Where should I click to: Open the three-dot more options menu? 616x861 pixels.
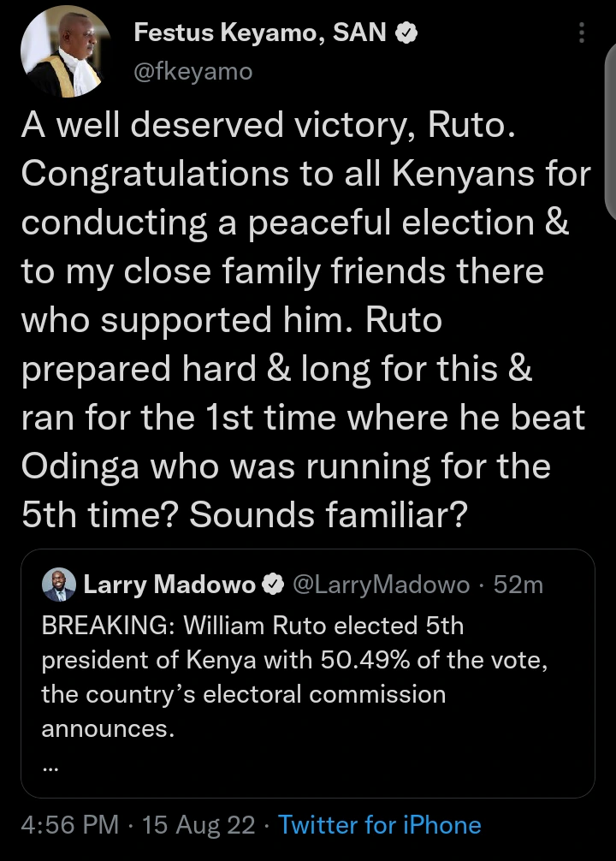[582, 33]
